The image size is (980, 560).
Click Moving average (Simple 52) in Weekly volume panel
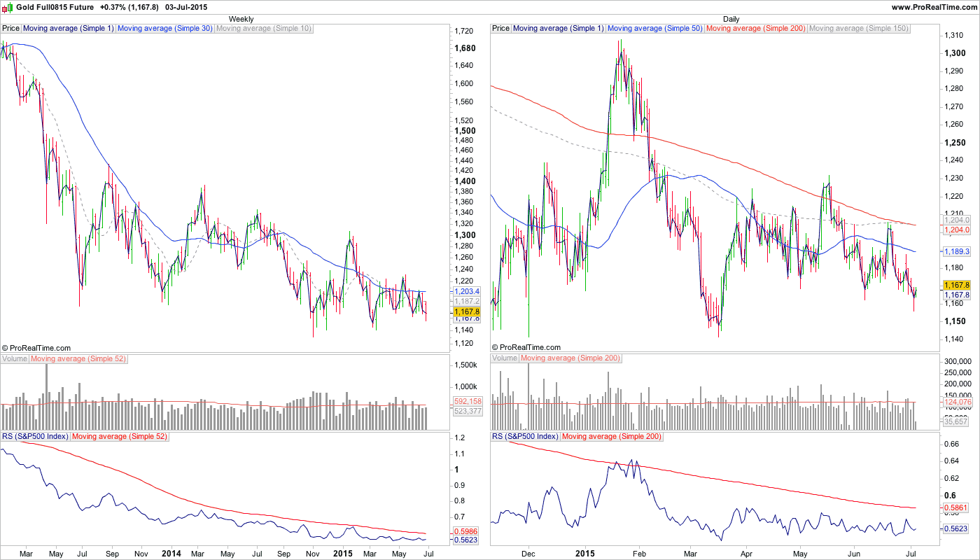point(78,358)
